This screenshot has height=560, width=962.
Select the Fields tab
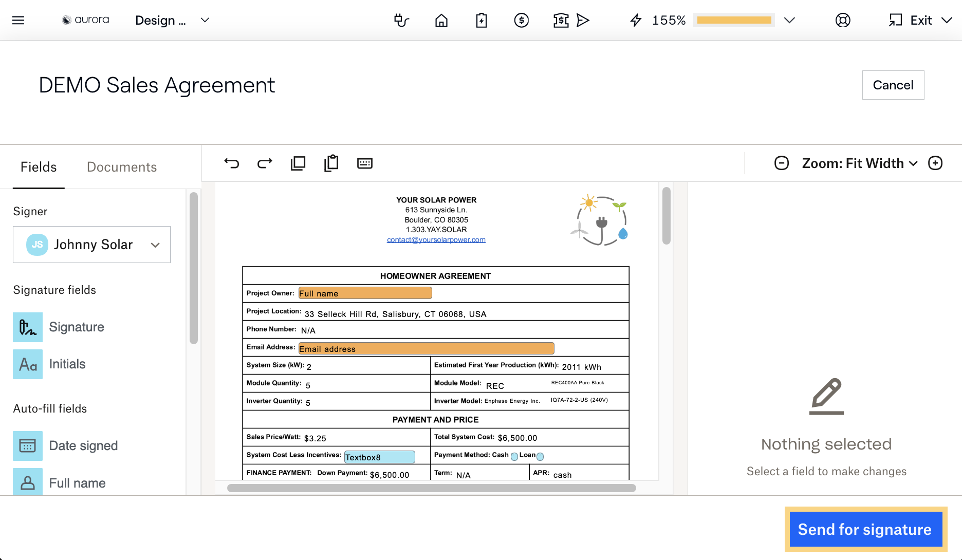point(39,167)
